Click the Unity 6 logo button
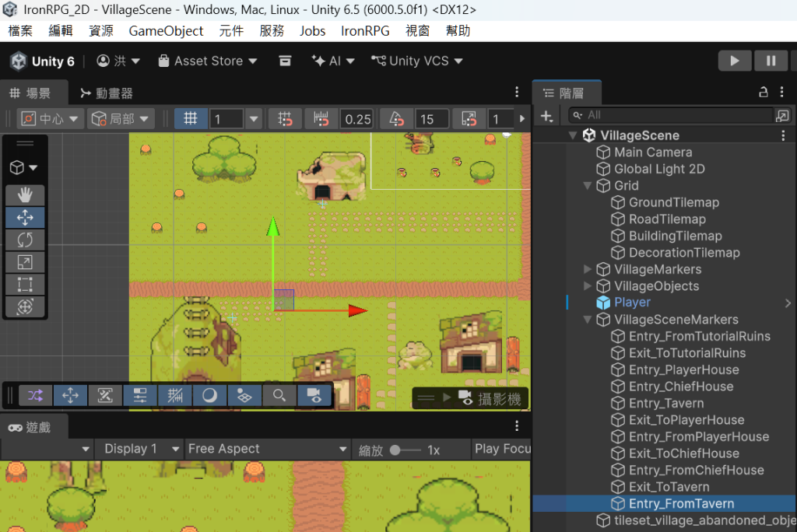Viewport: 797px width, 532px height. (x=43, y=61)
